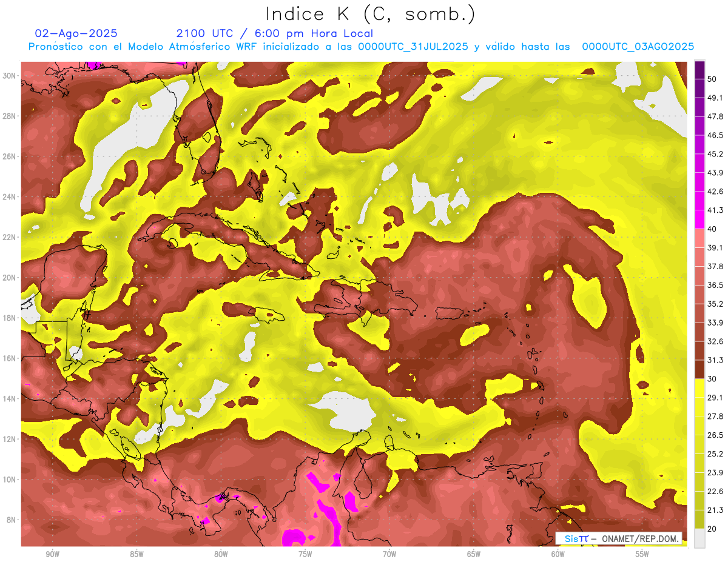728x562 pixels.
Task: Pick the light gray swatch below 20
Action: (x=700, y=538)
